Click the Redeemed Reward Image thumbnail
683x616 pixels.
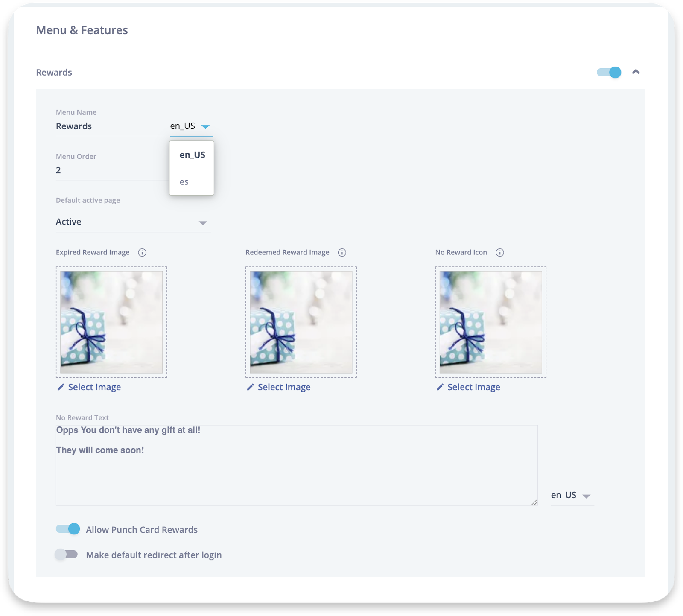click(x=301, y=322)
